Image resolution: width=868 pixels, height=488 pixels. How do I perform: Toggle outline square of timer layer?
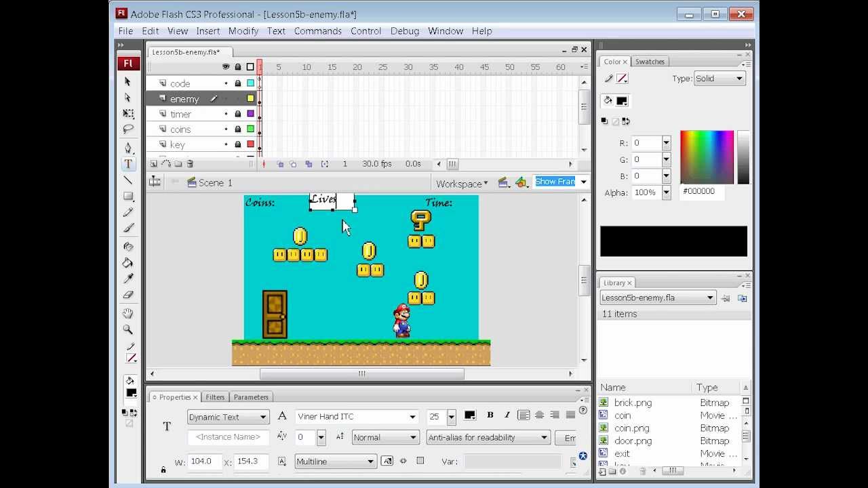pyautogui.click(x=250, y=114)
